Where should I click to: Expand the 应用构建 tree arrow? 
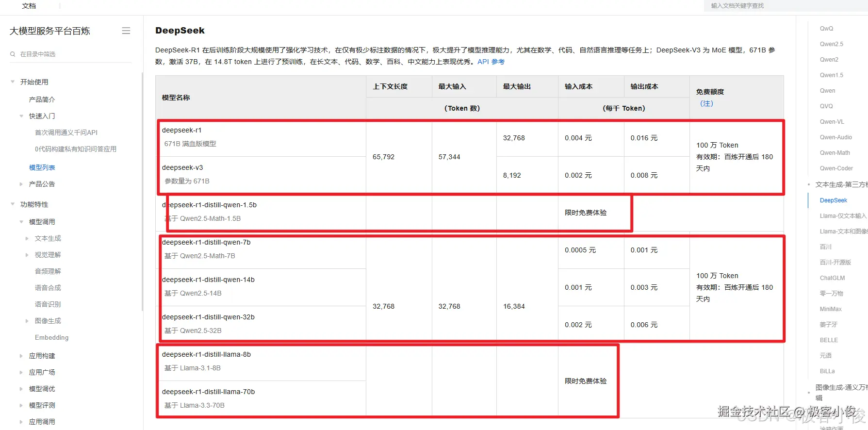(x=21, y=356)
